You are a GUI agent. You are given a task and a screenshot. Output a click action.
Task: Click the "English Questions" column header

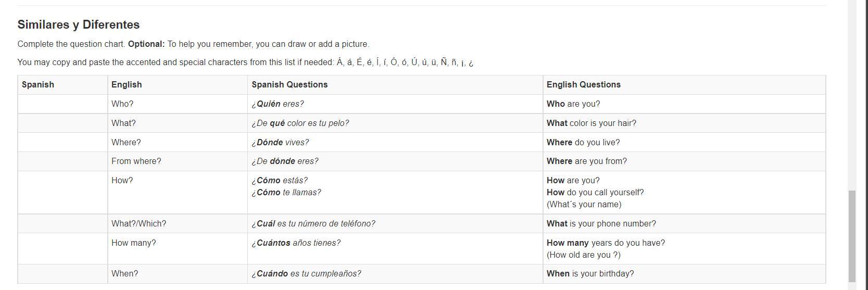[583, 85]
